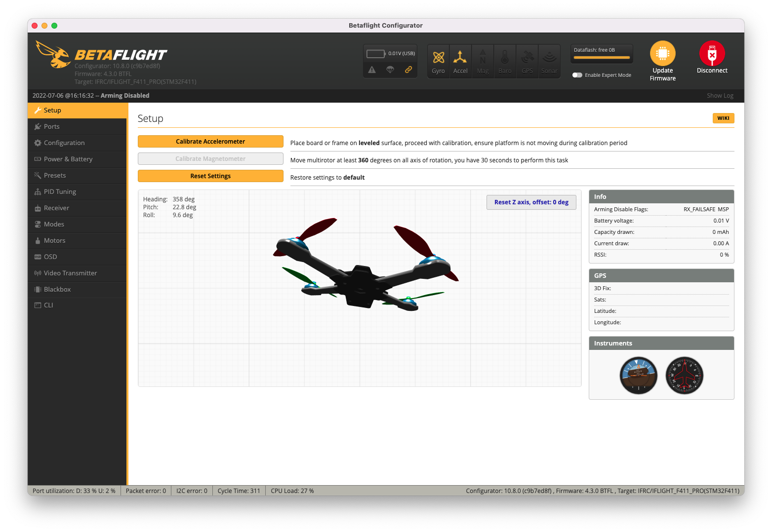
Task: Open the Modes tab
Action: (77, 224)
